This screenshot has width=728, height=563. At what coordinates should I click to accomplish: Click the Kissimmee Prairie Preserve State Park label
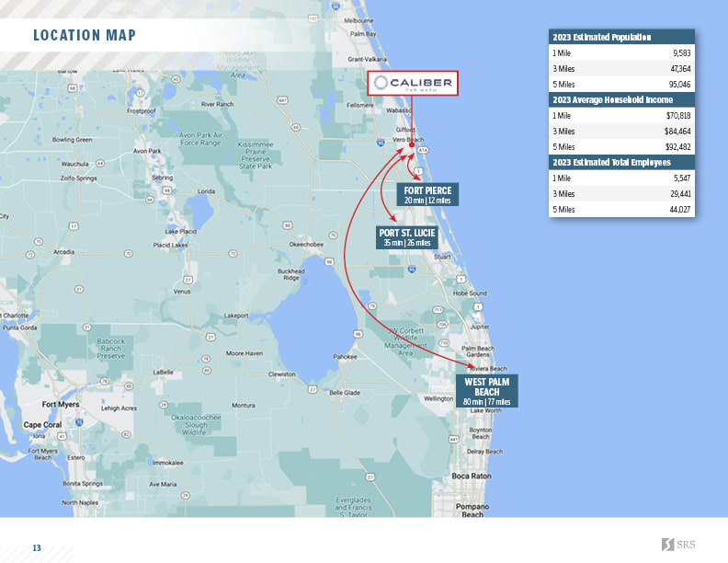pos(256,155)
